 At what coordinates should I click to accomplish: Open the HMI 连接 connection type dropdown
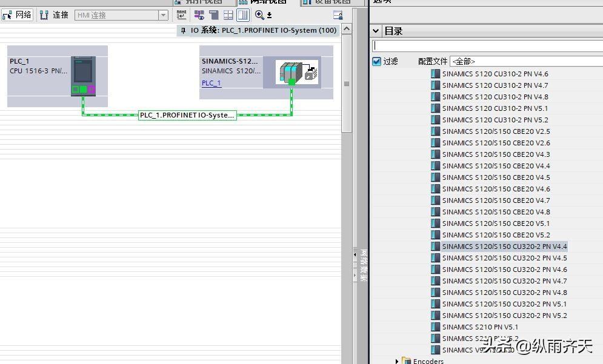164,15
